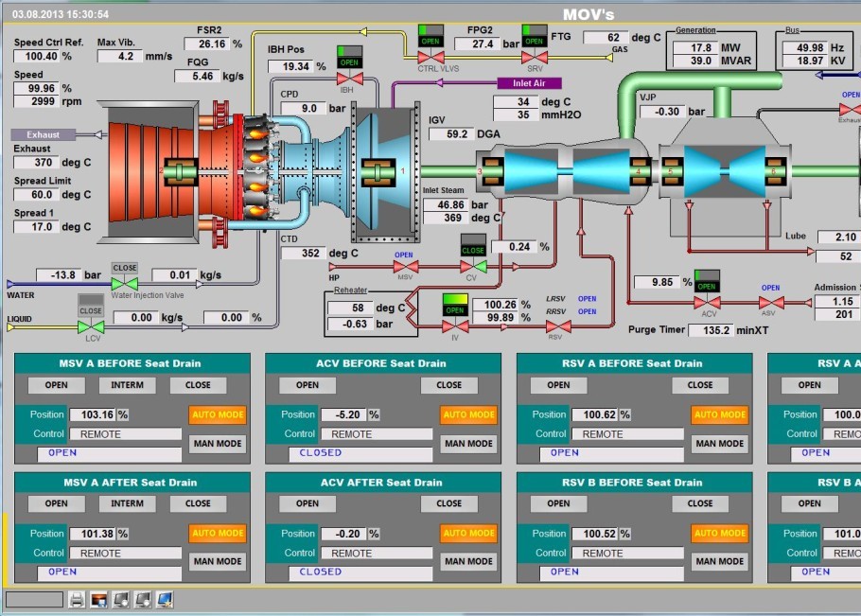Click the Inlet Steam pressure value 46.86
861x616 pixels.
[446, 204]
